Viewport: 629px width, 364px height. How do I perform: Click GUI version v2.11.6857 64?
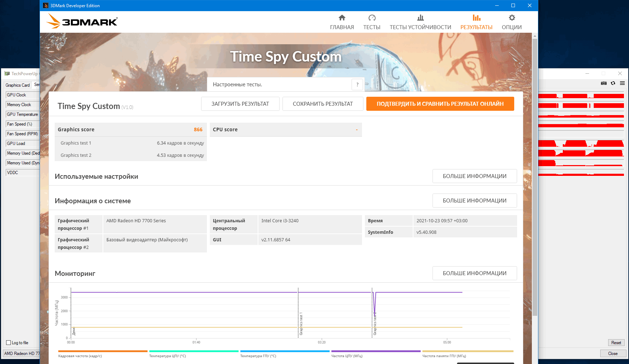point(276,240)
